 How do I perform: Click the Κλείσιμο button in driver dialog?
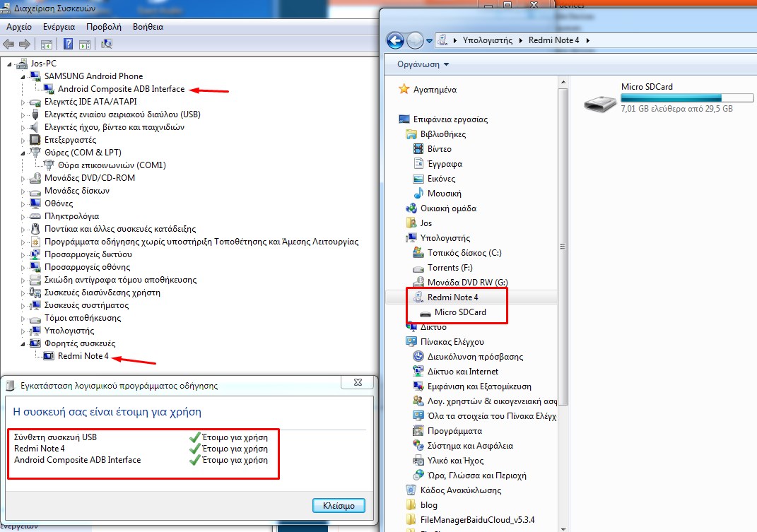339,505
